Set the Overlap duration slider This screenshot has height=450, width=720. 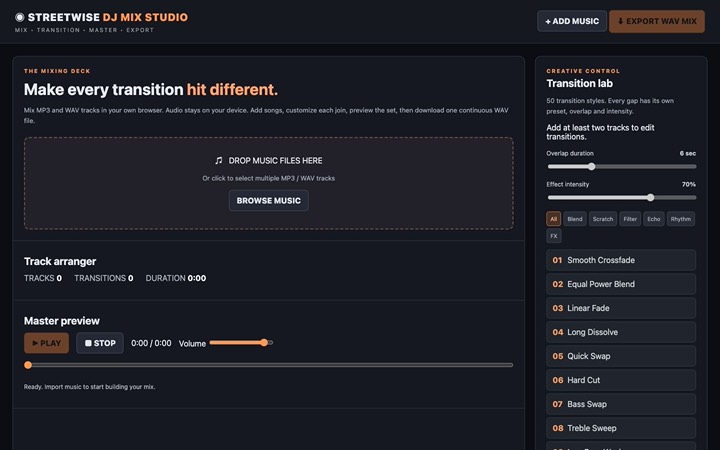pos(621,167)
